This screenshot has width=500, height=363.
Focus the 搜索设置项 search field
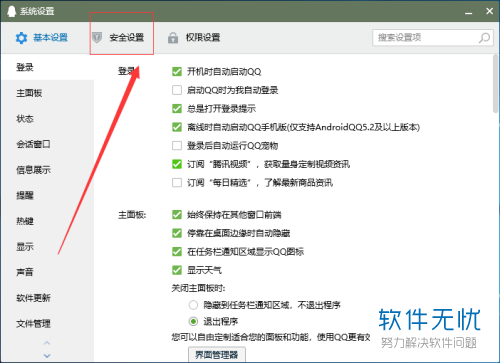(433, 37)
